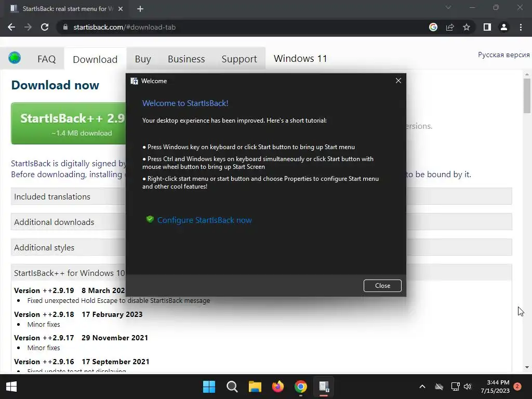Click the network tray icon
Image resolution: width=532 pixels, height=399 pixels.
pos(455,387)
